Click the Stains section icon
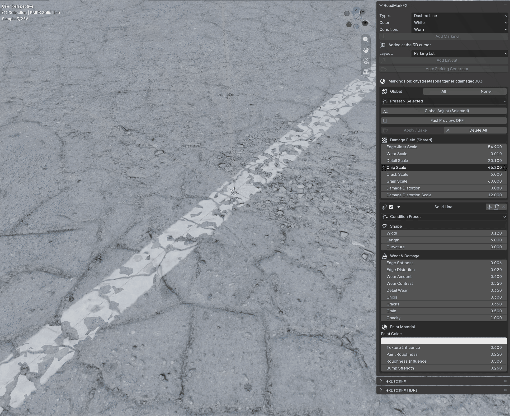 point(384,226)
